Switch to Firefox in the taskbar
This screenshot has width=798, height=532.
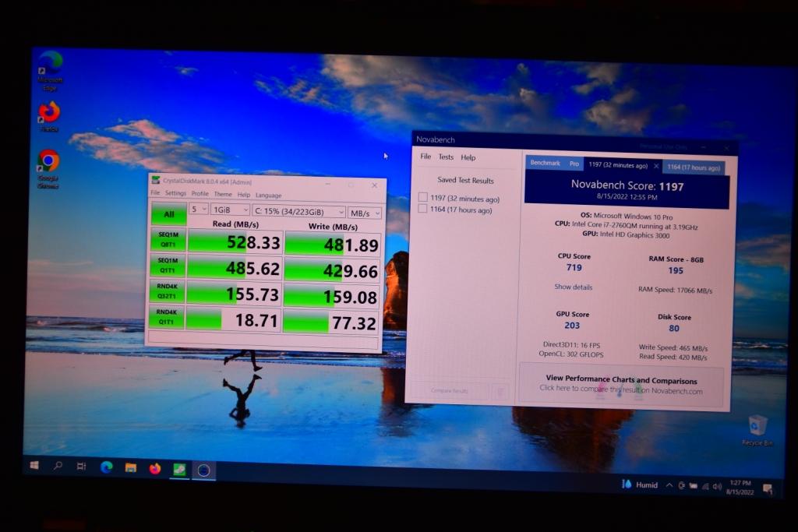[x=155, y=468]
